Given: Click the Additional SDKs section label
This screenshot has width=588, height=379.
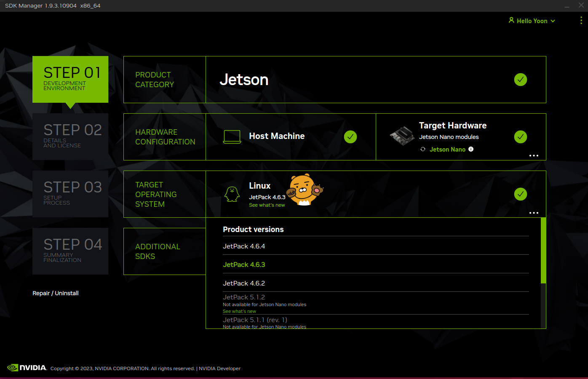Looking at the screenshot, I should coord(158,251).
